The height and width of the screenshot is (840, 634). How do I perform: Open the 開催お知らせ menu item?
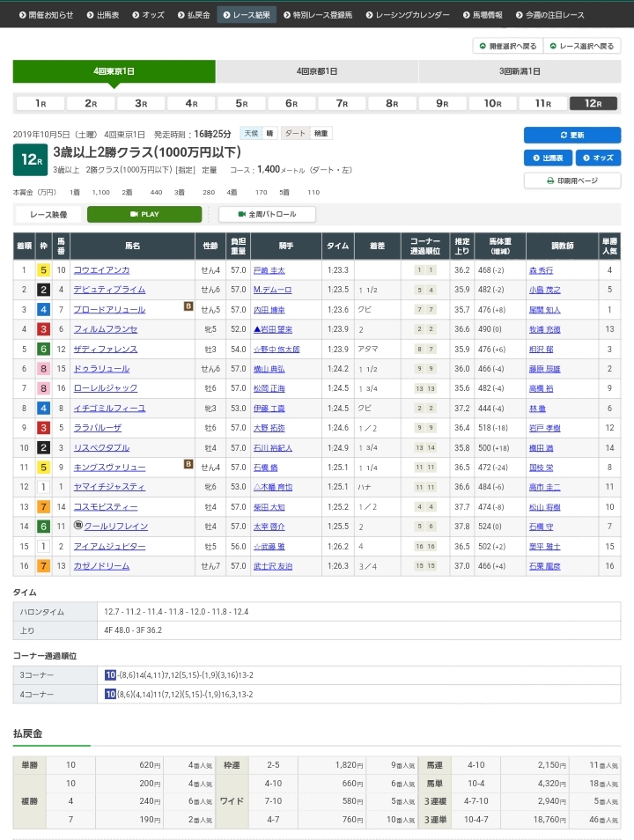click(x=46, y=15)
